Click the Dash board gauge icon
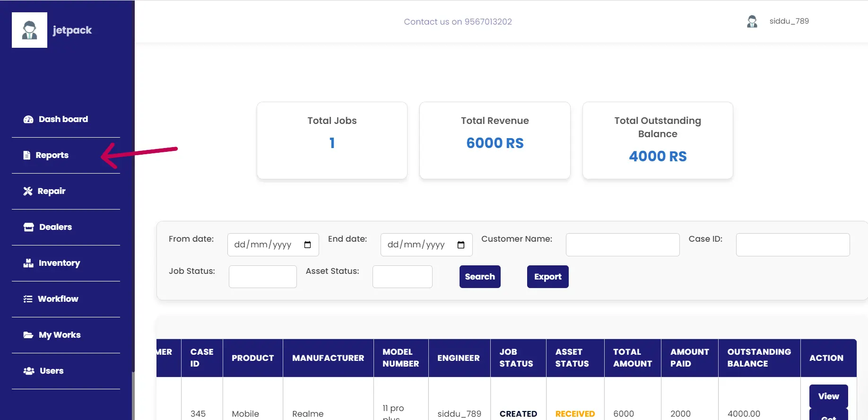The image size is (868, 420). 28,119
